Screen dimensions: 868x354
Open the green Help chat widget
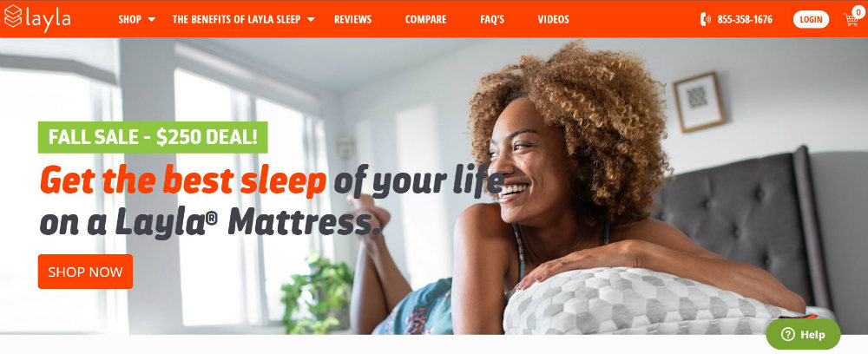(803, 334)
